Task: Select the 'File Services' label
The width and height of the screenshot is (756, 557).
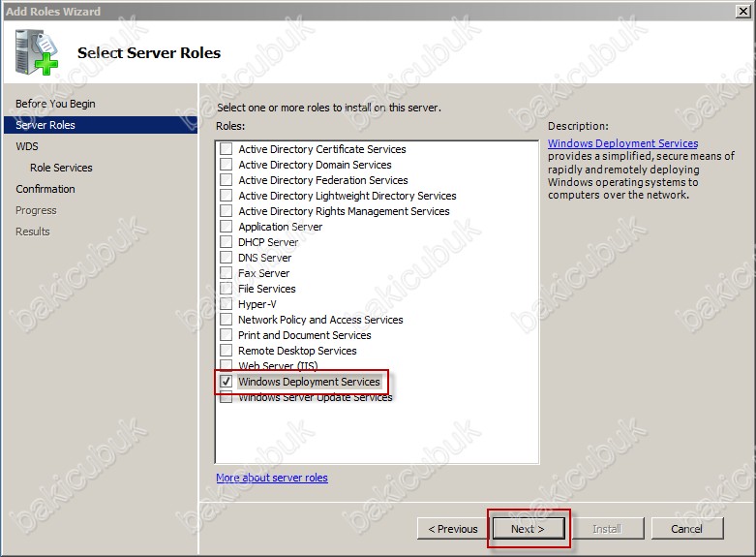Action: tap(266, 289)
